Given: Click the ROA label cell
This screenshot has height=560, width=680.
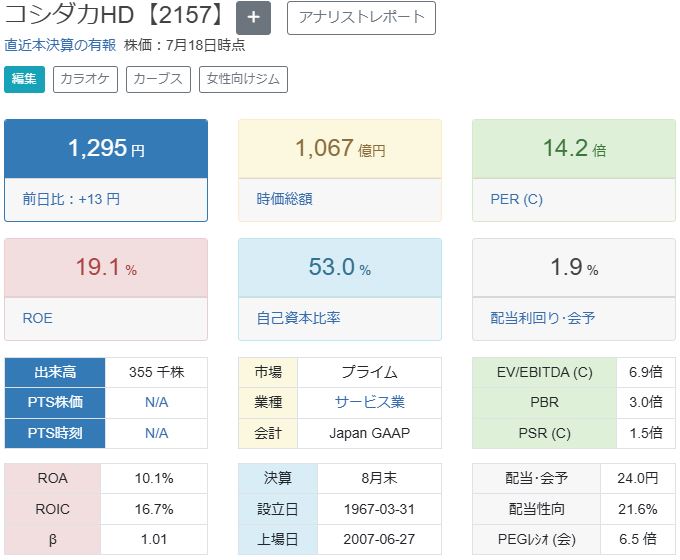Looking at the screenshot, I should pos(52,478).
